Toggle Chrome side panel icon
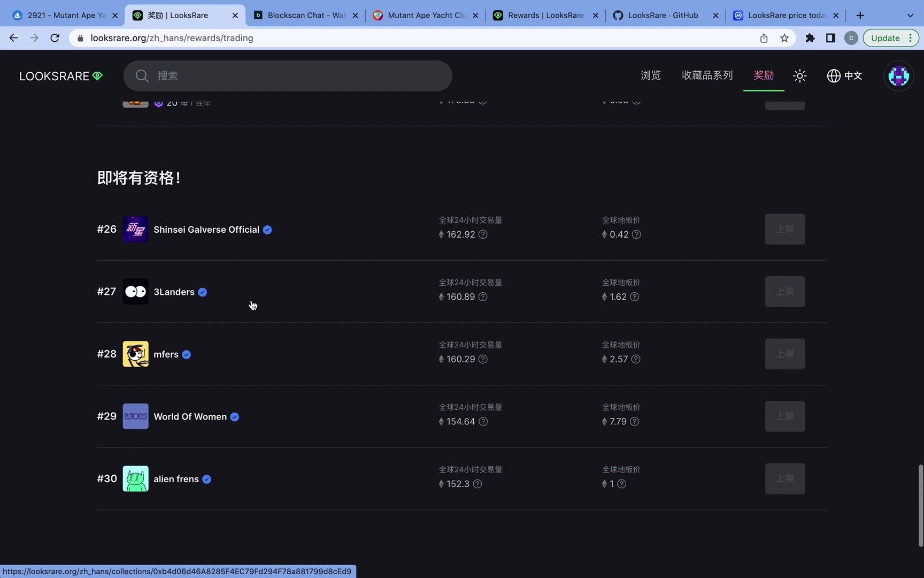This screenshot has height=578, width=924. tap(830, 38)
